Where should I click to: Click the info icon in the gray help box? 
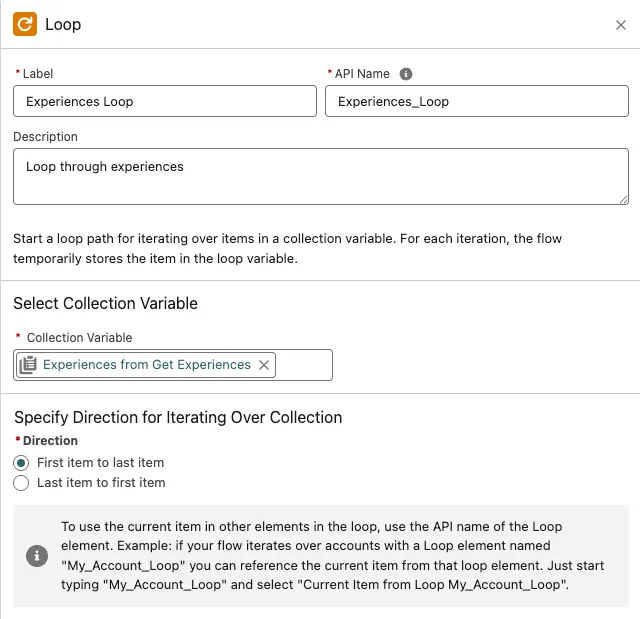click(37, 555)
